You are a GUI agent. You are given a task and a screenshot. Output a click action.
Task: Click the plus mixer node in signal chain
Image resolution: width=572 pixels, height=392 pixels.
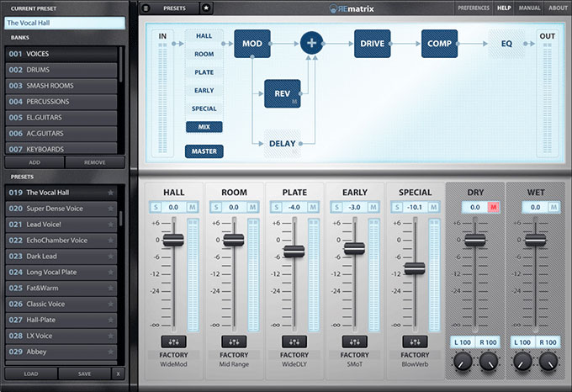coord(312,42)
